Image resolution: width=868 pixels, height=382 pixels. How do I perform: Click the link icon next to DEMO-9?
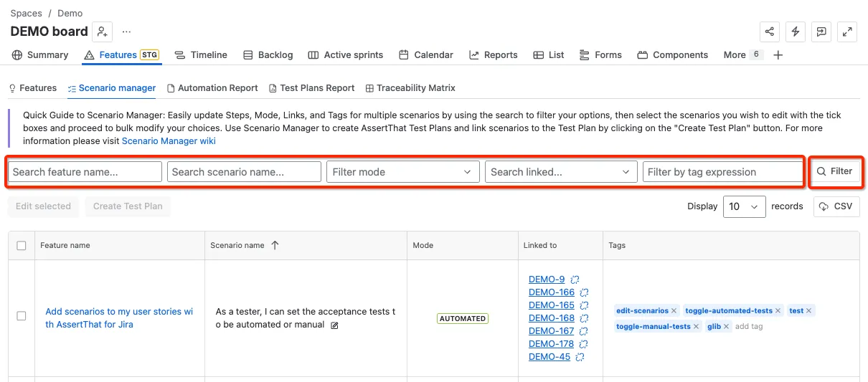point(575,280)
